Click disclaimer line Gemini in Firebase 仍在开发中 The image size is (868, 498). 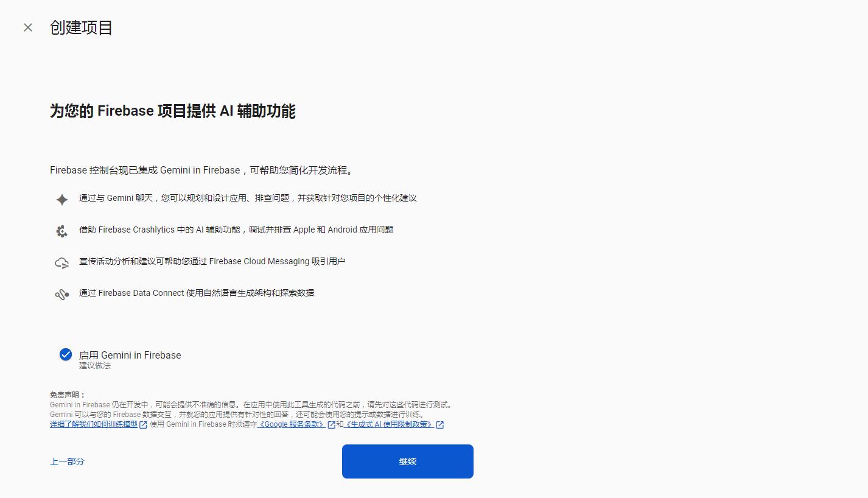click(251, 404)
